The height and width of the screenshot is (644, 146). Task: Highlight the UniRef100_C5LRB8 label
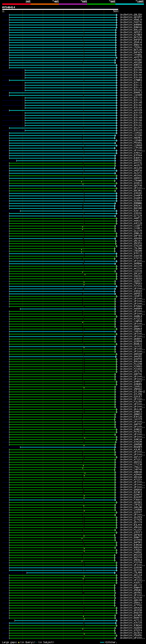point(131,572)
